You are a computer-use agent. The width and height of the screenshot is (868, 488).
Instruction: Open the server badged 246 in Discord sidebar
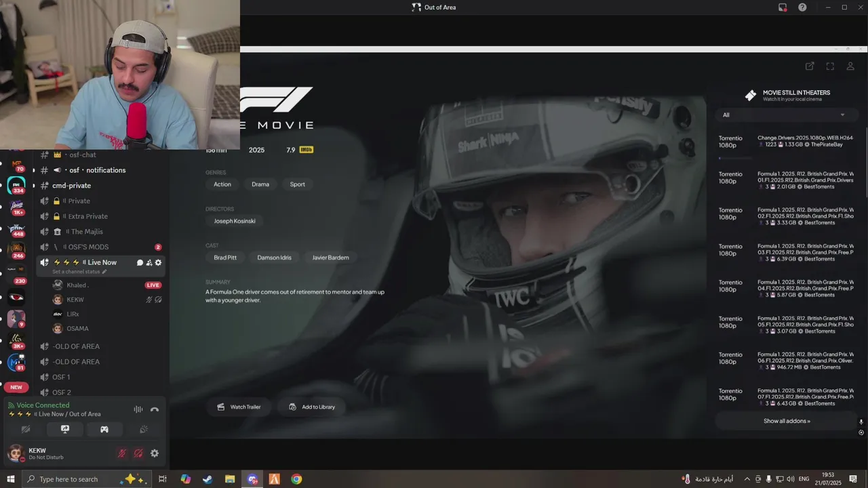(16, 251)
